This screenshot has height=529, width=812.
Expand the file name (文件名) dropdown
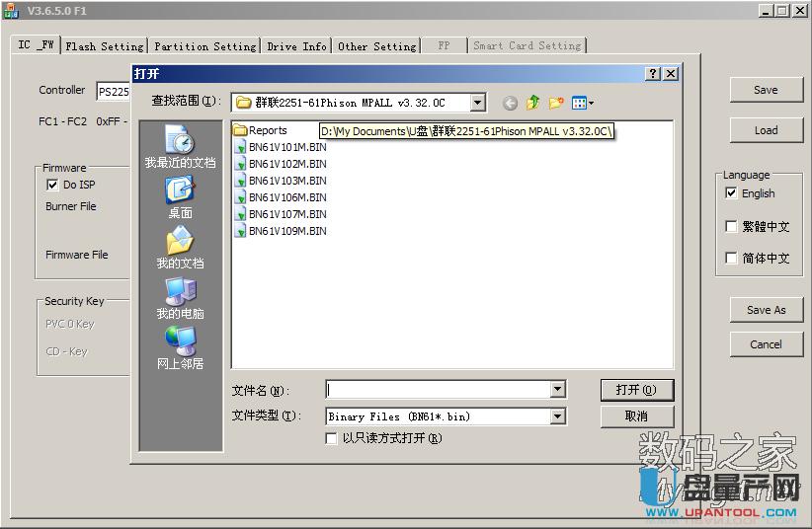(558, 390)
